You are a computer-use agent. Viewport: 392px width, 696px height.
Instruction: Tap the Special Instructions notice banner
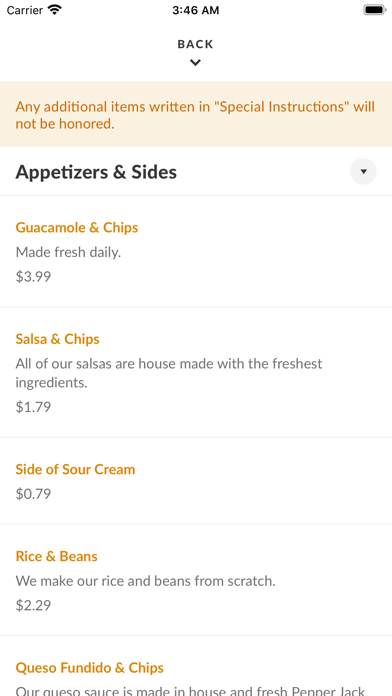[x=196, y=115]
